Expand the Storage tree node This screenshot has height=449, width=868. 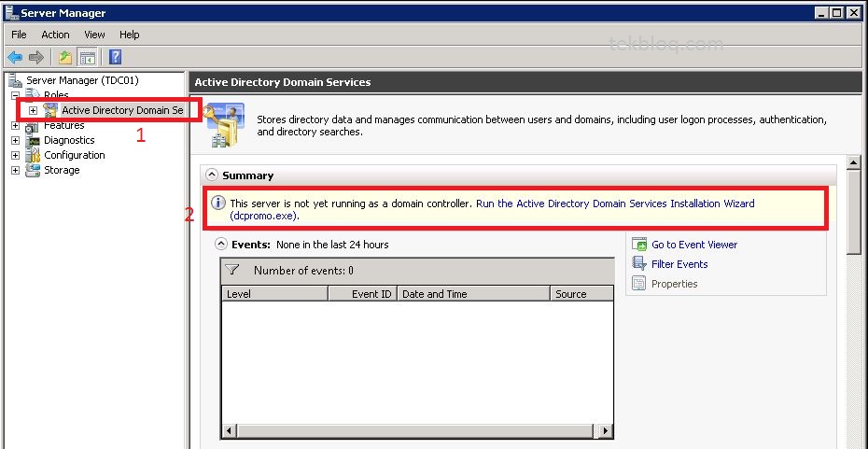[16, 171]
